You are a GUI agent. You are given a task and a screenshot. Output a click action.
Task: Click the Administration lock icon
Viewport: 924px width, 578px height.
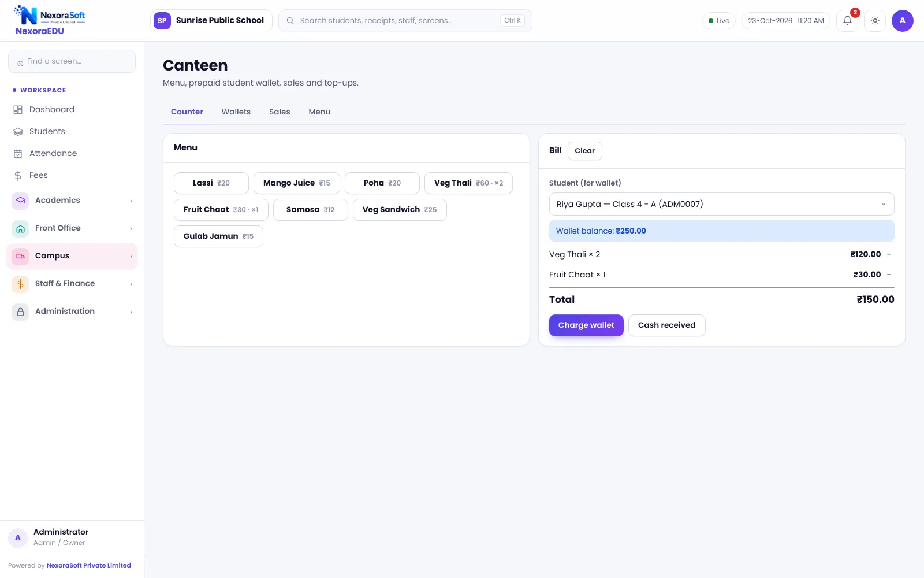[20, 312]
